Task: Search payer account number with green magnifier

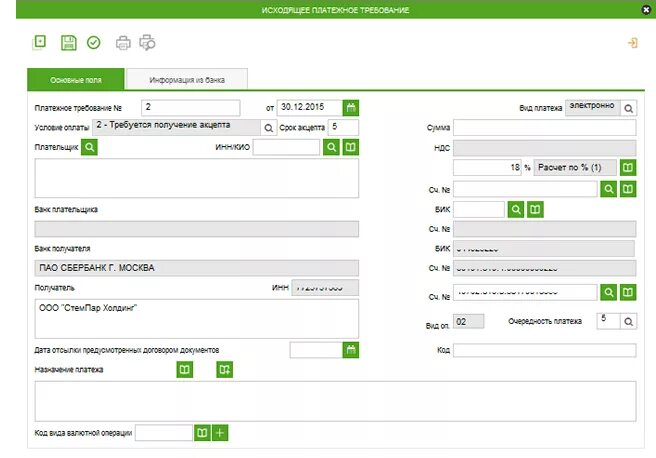Action: [608, 189]
